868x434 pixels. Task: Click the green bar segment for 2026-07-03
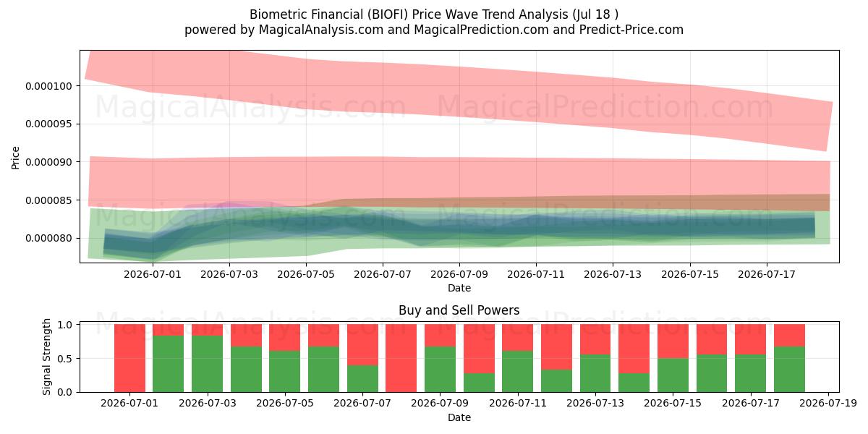207,364
